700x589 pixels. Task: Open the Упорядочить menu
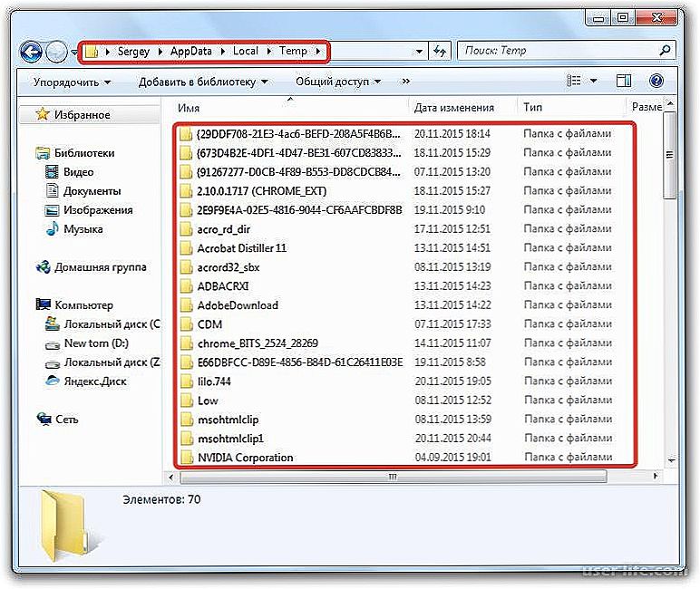pyautogui.click(x=72, y=82)
